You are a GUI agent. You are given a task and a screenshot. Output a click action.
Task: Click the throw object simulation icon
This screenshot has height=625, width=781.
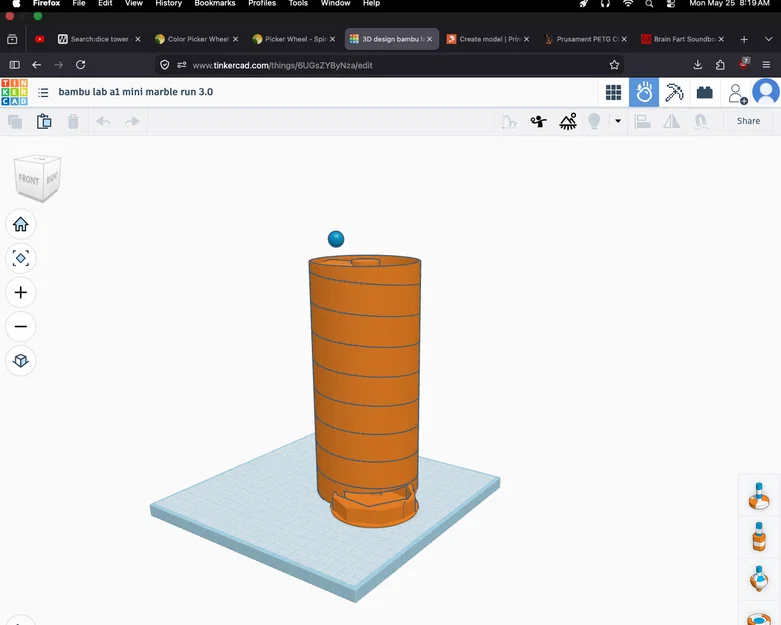pos(538,121)
